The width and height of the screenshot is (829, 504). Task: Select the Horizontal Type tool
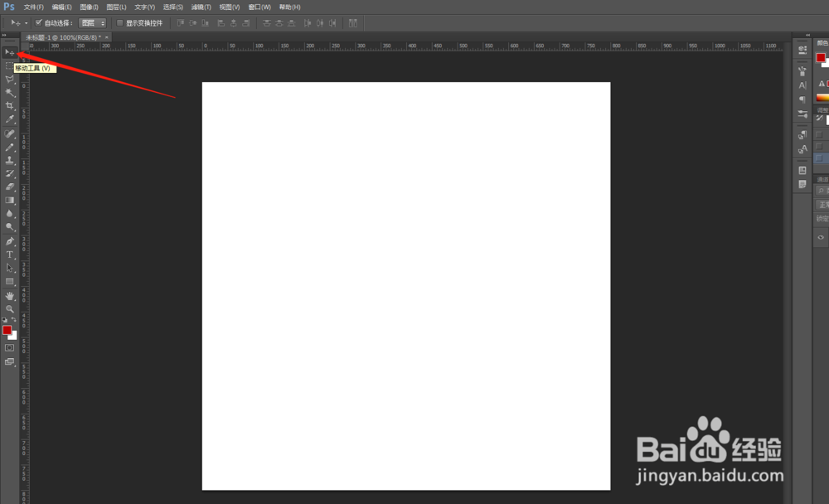tap(9, 254)
